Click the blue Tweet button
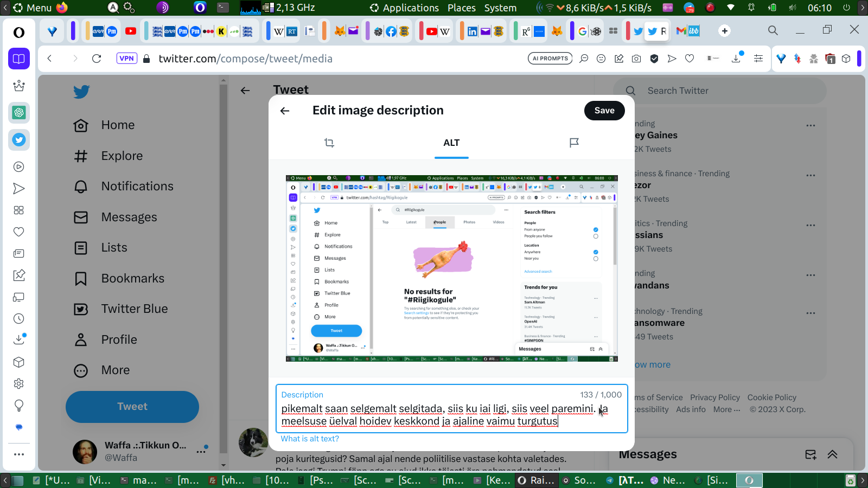Viewport: 868px width, 488px height. click(x=132, y=407)
